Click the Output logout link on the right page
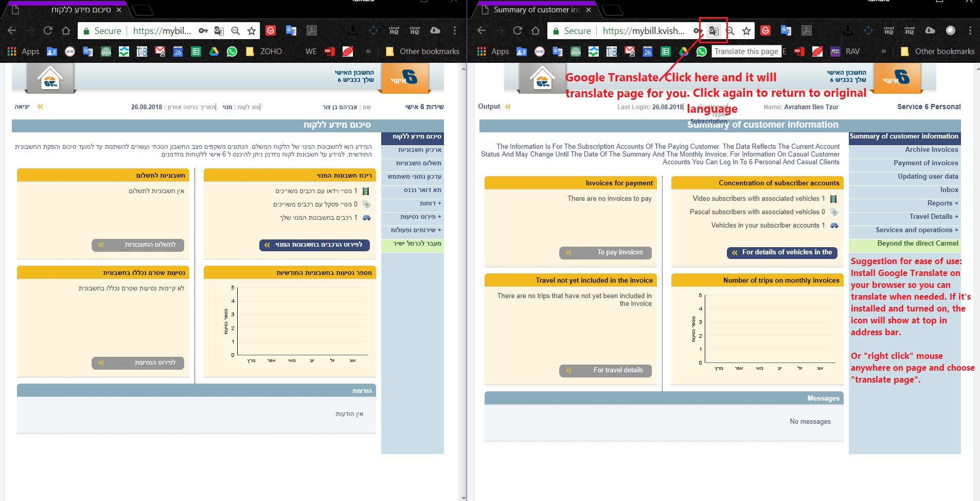980x501 pixels. [489, 107]
